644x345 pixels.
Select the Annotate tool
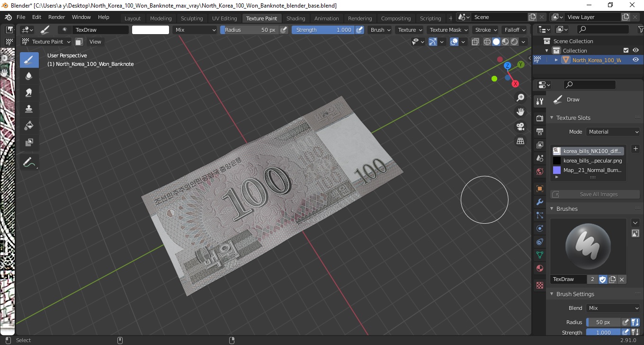click(29, 162)
